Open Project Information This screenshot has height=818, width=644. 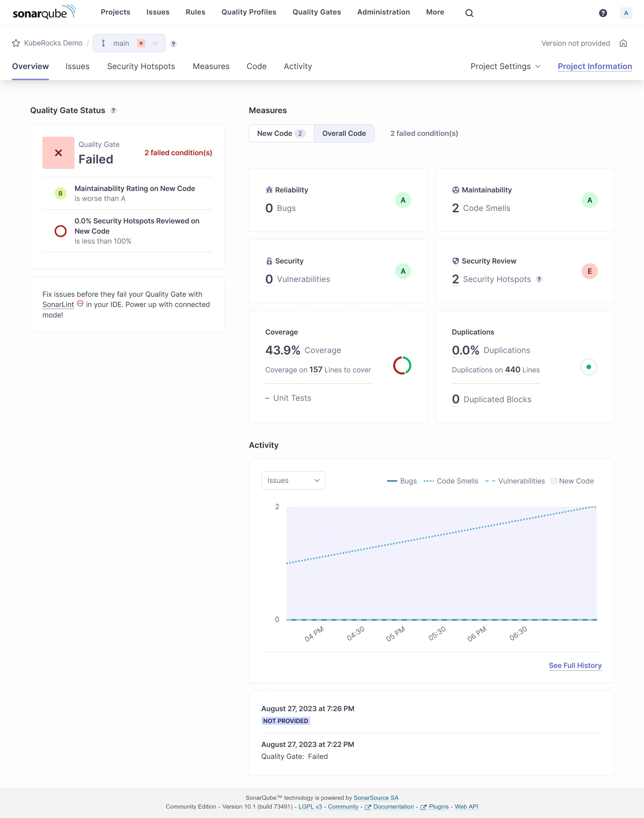tap(595, 66)
